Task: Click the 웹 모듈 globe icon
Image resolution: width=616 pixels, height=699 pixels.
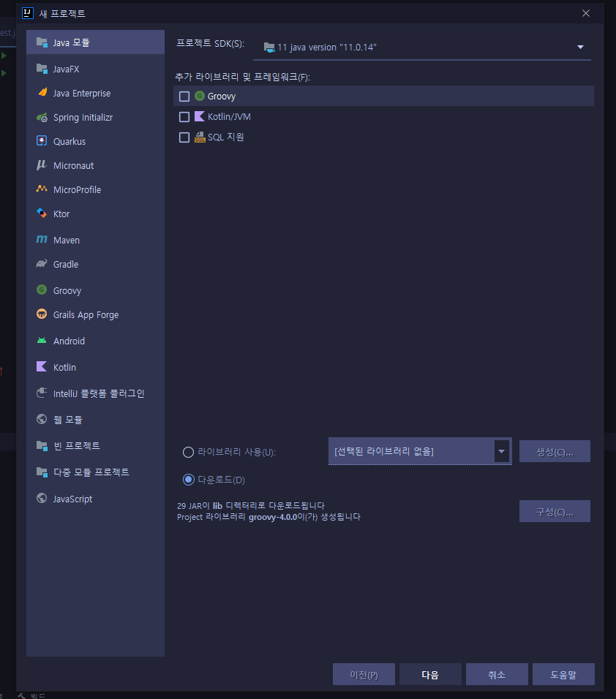Action: coord(42,419)
